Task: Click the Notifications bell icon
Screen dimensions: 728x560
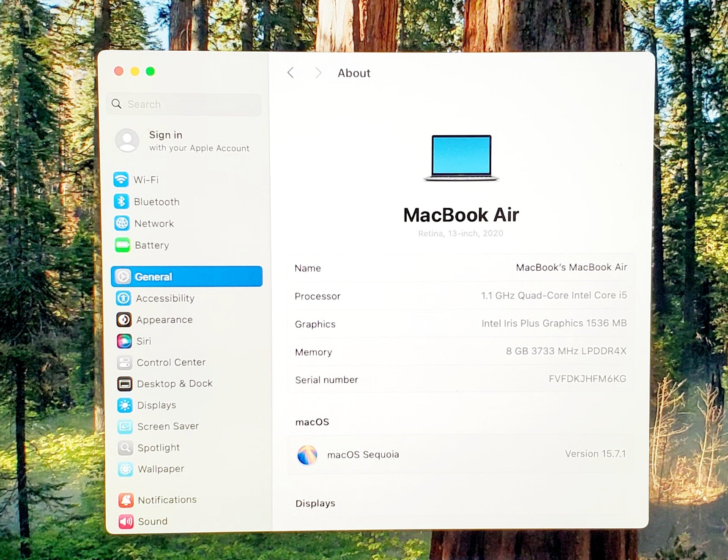Action: click(126, 500)
